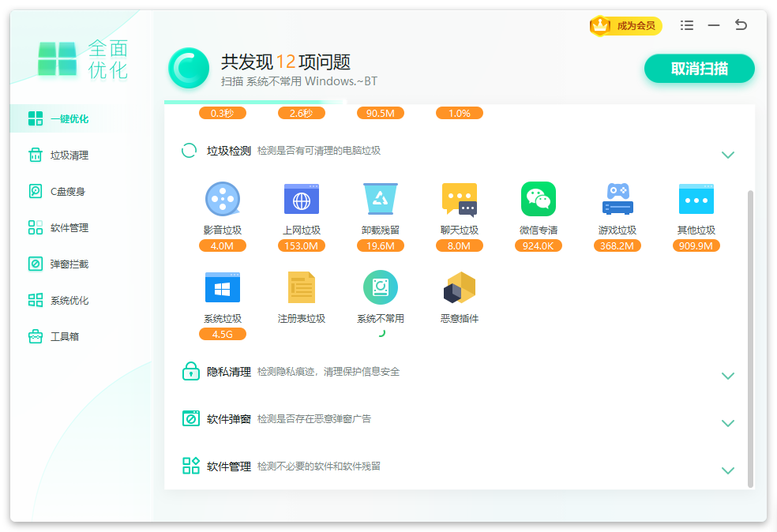Open the 聊天垃圾 chat junk icon
The width and height of the screenshot is (777, 532).
pyautogui.click(x=459, y=199)
